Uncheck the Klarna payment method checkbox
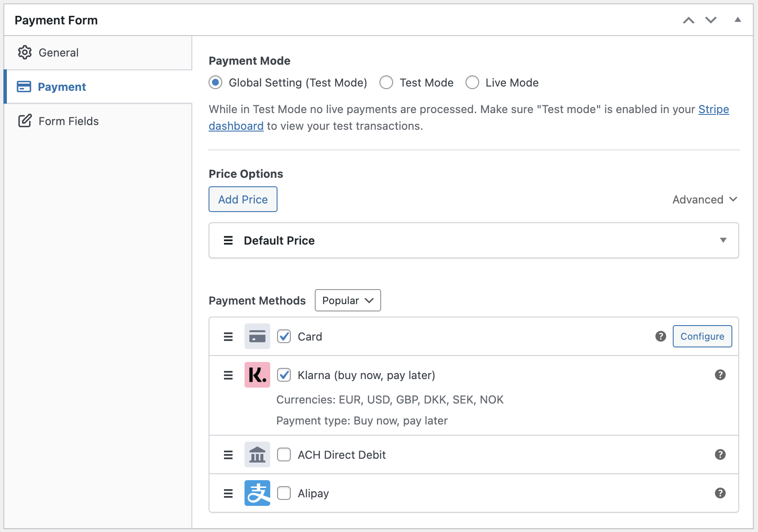This screenshot has height=532, width=758. (284, 375)
